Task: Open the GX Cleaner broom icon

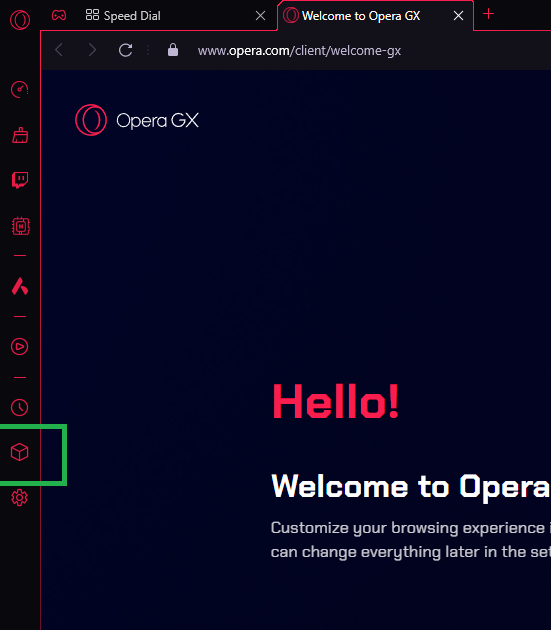Action: point(20,135)
